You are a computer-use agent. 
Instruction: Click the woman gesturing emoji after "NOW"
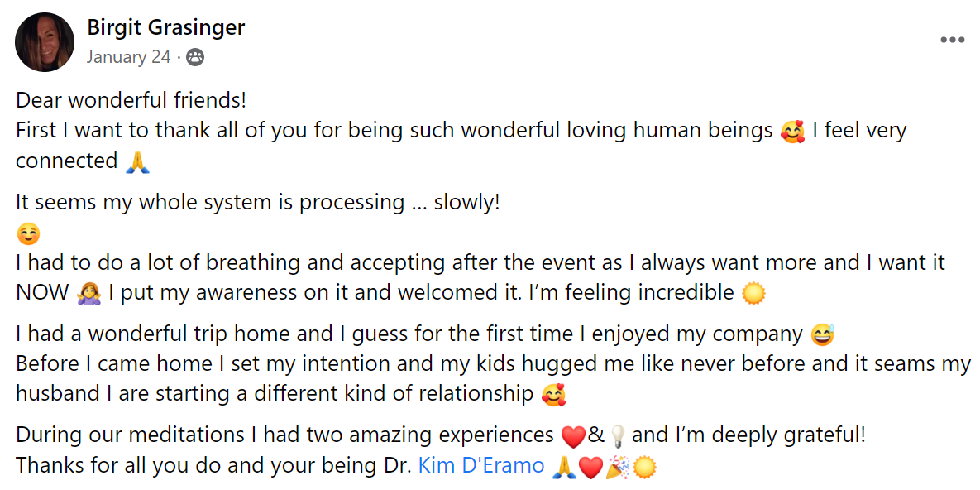click(x=88, y=293)
